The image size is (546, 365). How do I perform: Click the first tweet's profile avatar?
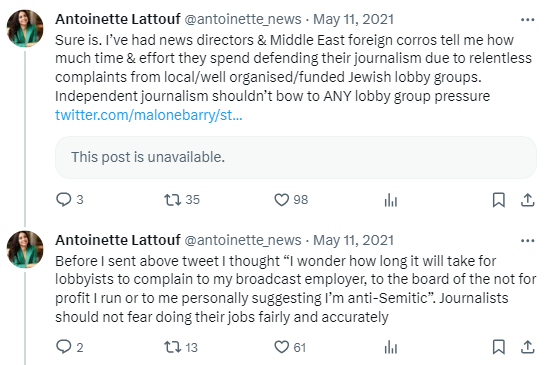pos(25,28)
